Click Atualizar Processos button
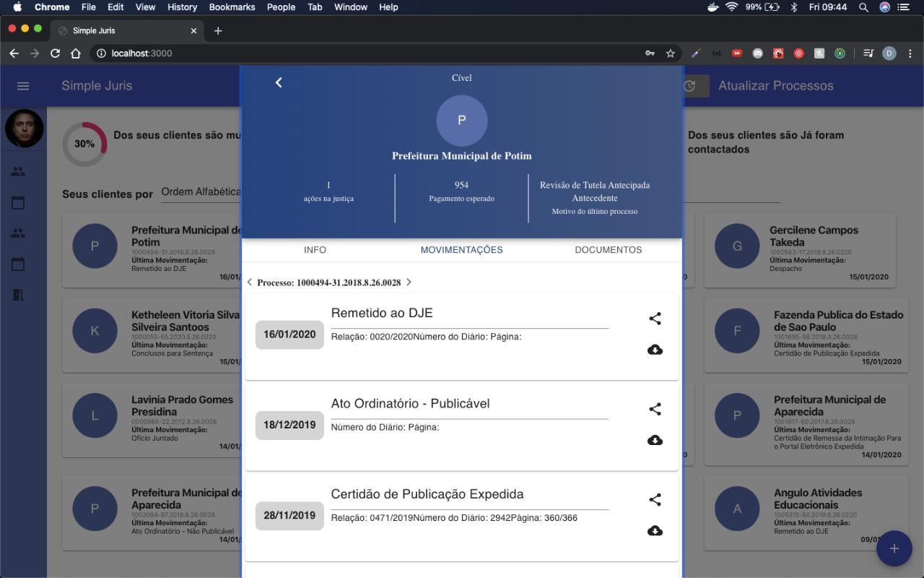 coord(775,86)
